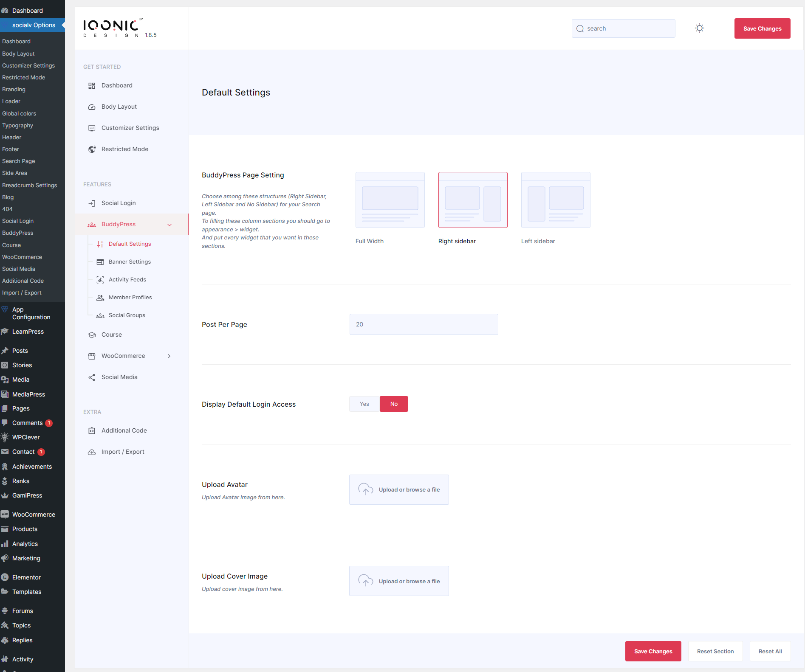Viewport: 805px width, 672px height.
Task: Open LearnPress in WordPress menu
Action: (x=28, y=332)
